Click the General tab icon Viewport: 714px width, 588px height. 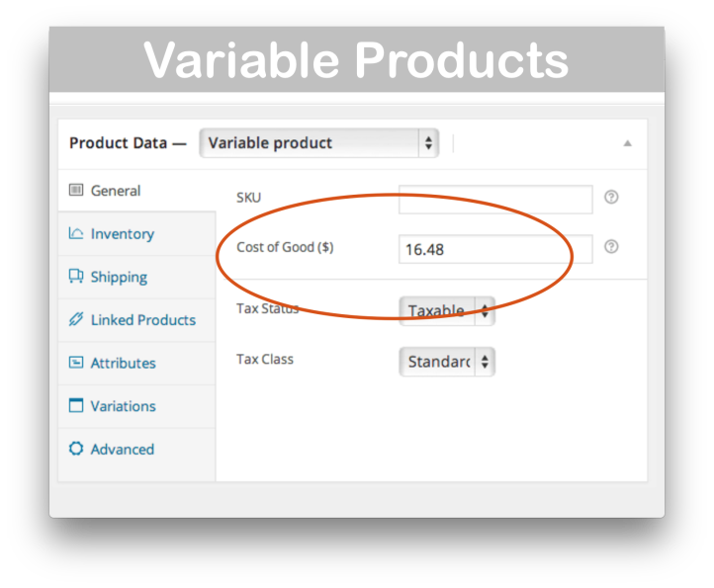[76, 191]
